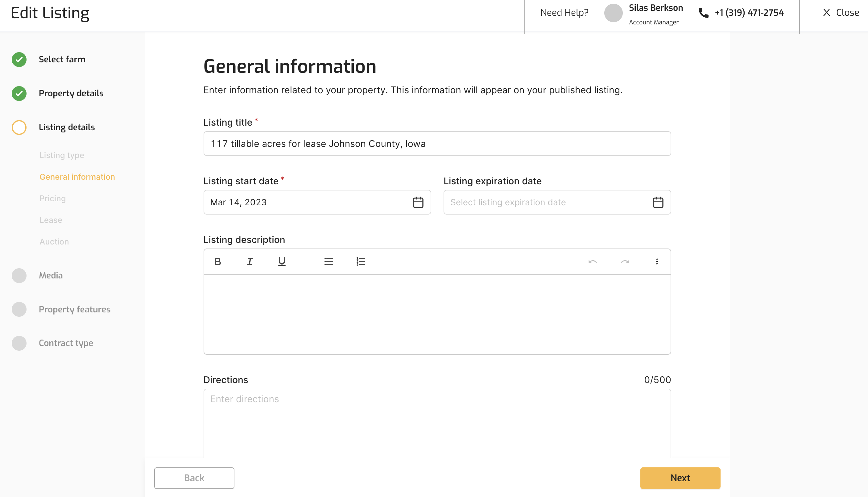The height and width of the screenshot is (497, 868).
Task: Apply italic formatting in description toolbar
Action: pos(250,261)
